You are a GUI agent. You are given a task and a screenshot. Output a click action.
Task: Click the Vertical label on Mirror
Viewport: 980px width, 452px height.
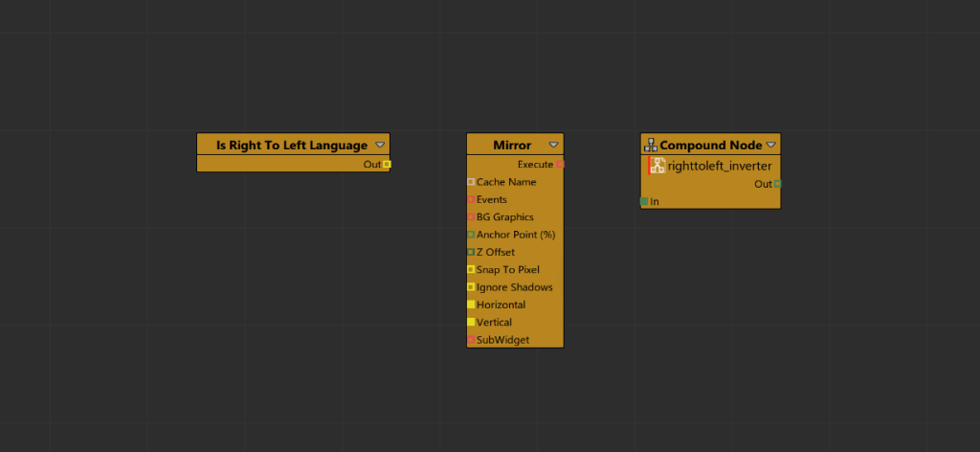pyautogui.click(x=494, y=322)
